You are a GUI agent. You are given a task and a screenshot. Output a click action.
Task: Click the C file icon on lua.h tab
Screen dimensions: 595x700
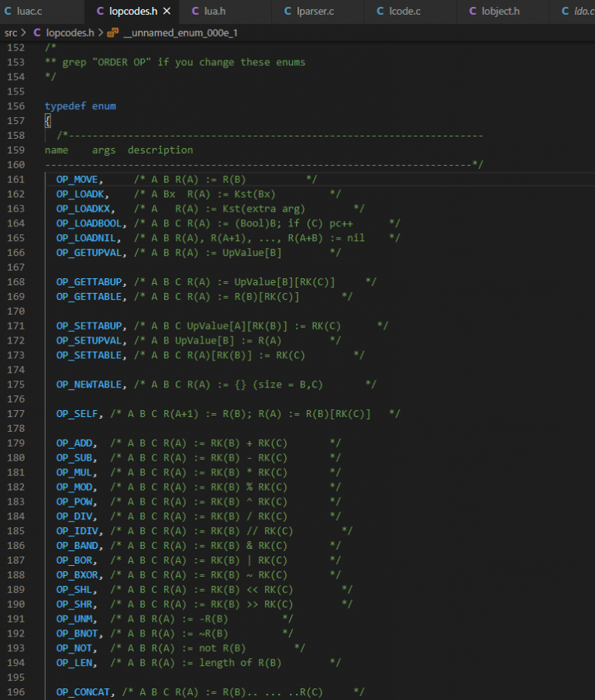195,11
